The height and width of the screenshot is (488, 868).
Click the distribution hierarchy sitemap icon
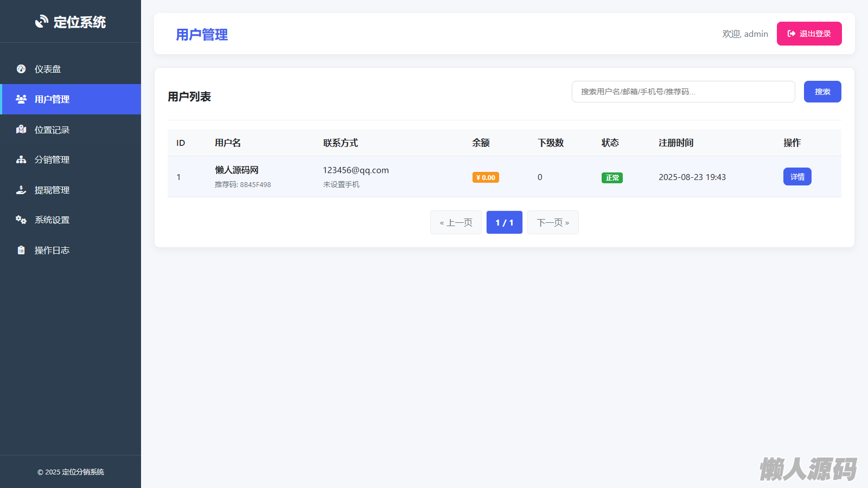[21, 159]
